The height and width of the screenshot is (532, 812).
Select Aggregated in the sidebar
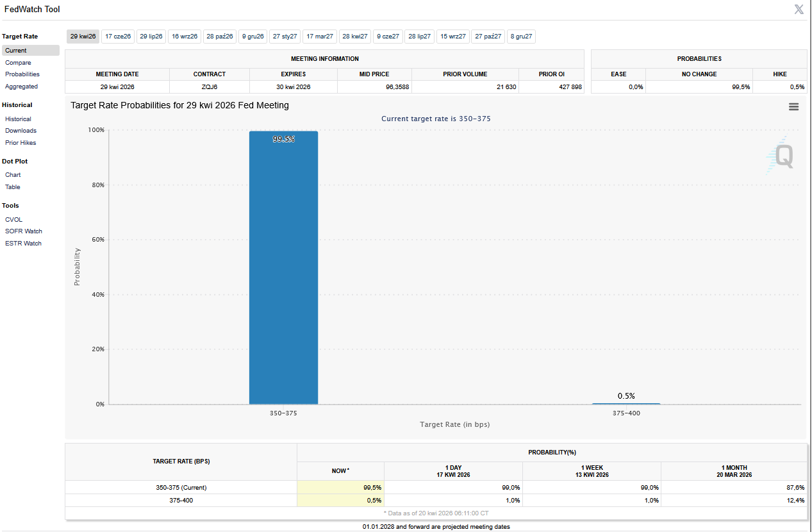[x=21, y=87]
